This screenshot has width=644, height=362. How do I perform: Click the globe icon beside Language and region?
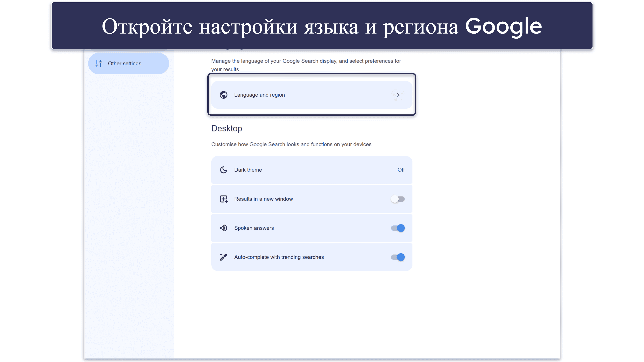click(223, 95)
